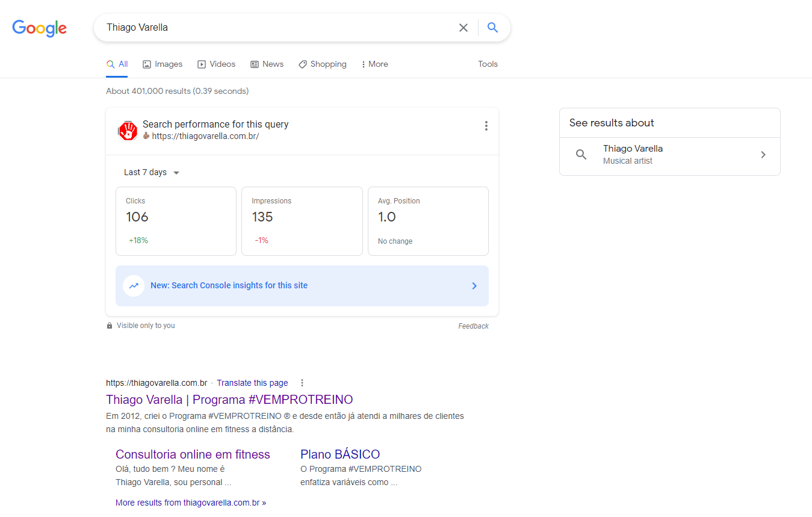Expand the Thiago Varella Musical artist result

tap(763, 155)
